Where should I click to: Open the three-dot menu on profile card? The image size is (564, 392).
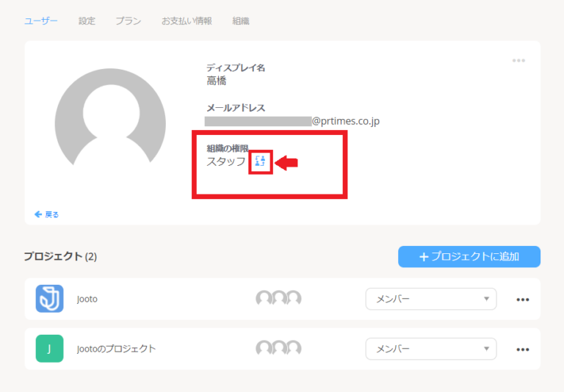pos(518,60)
